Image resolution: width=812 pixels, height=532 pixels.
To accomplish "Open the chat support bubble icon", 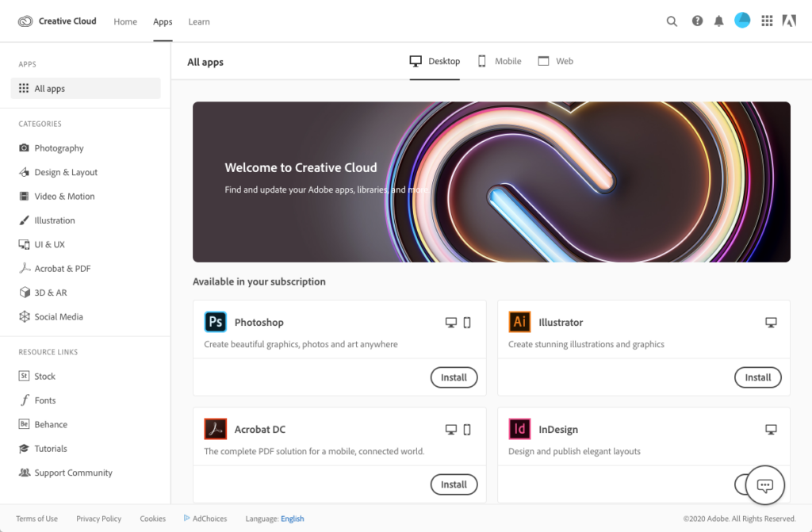I will pos(765,485).
